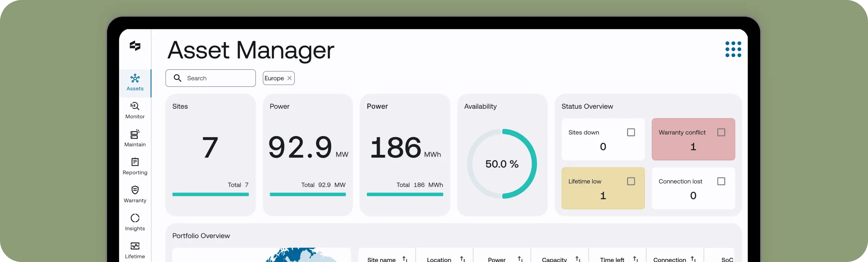Navigate to the Insights section
The height and width of the screenshot is (262, 868).
[x=135, y=223]
